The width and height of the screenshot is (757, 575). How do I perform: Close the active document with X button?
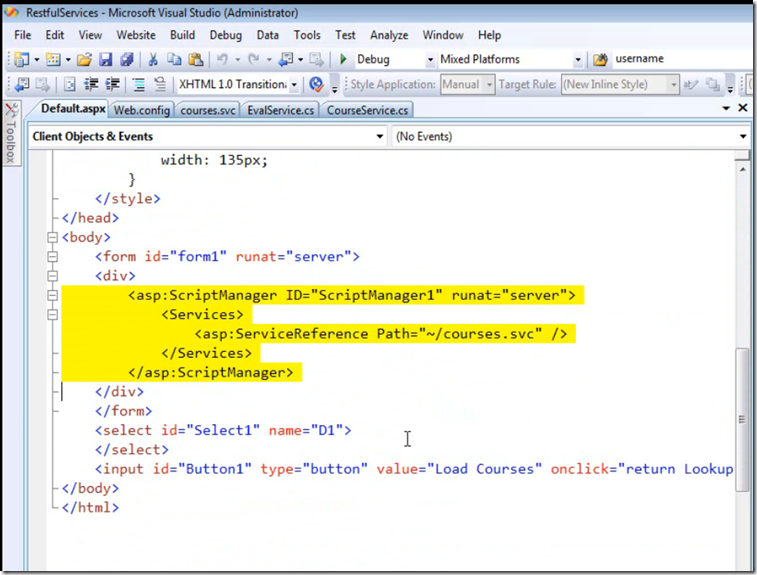pos(743,108)
